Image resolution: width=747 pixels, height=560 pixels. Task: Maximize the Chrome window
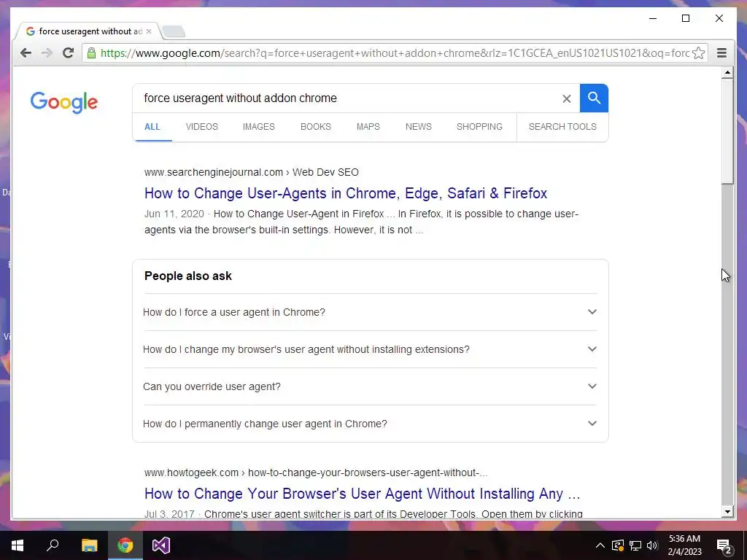coord(686,18)
